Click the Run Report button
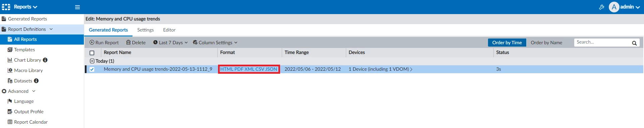 tap(104, 43)
